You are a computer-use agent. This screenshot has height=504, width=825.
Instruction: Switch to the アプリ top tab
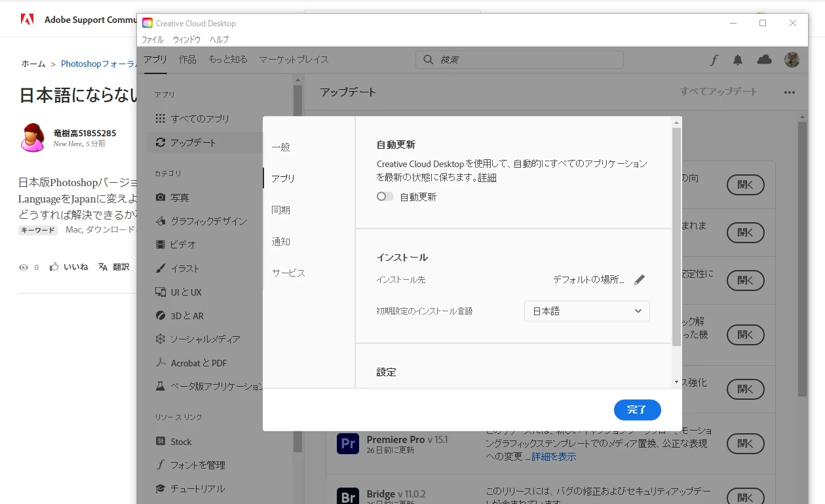click(156, 60)
